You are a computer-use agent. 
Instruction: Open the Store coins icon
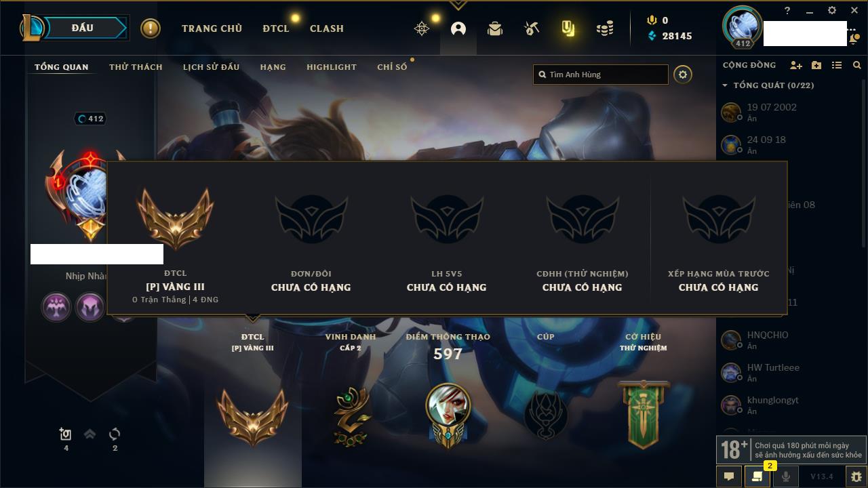605,28
